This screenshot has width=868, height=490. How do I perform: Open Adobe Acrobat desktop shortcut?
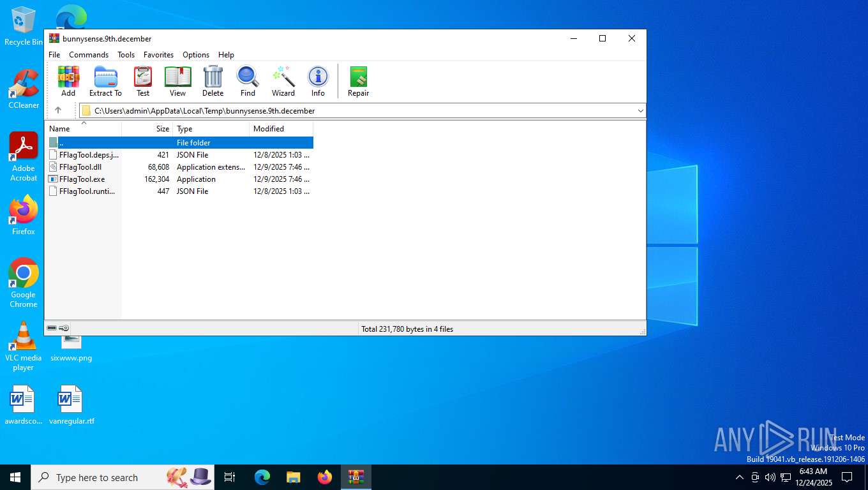click(24, 157)
